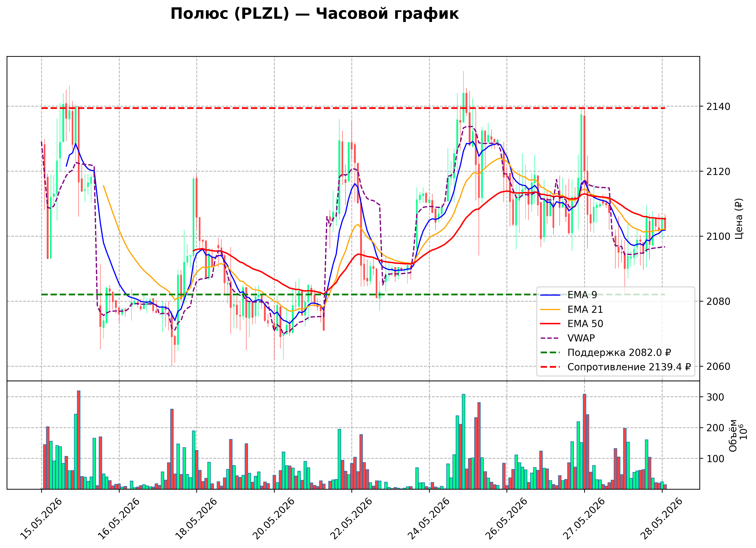
Task: Click the 15.05.2026 date label
Action: pos(41,518)
